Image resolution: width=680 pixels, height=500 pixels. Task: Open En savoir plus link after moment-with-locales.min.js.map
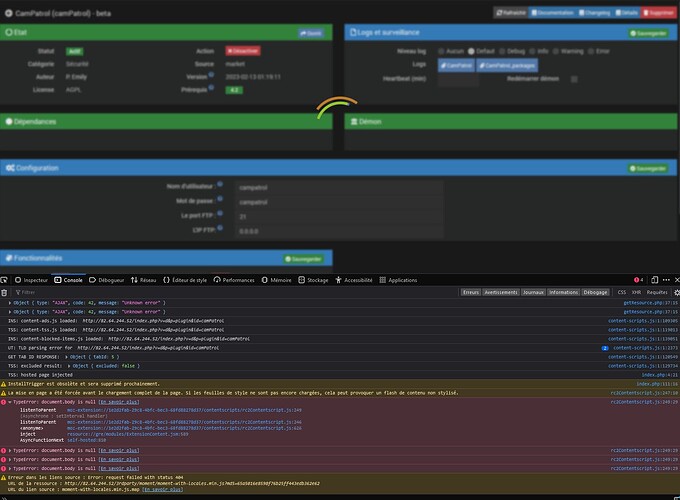tap(163, 490)
